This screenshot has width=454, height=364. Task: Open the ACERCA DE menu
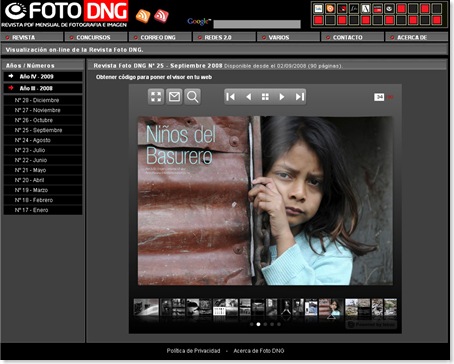click(x=417, y=37)
